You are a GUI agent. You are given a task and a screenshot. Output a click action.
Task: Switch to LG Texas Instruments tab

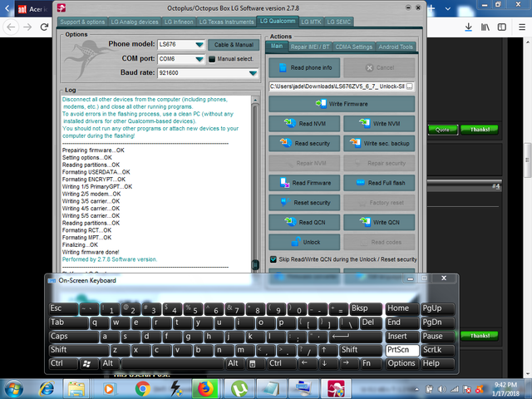[226, 22]
